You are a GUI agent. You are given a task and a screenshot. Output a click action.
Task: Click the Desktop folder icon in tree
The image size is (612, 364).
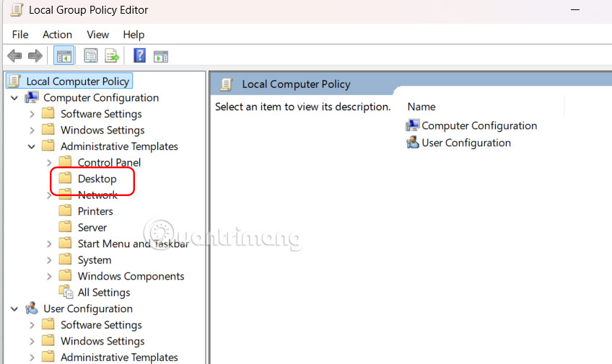(65, 178)
